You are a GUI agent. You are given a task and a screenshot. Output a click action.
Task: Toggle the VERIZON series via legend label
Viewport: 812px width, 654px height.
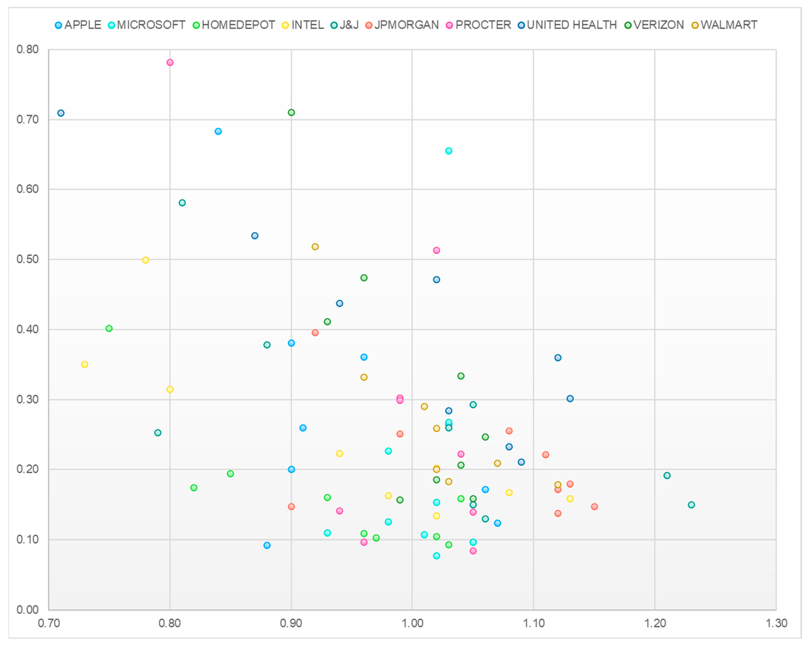click(658, 25)
